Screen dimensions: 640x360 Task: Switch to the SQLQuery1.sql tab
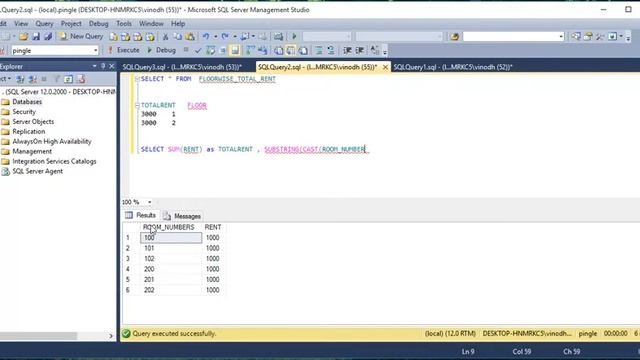tap(453, 67)
